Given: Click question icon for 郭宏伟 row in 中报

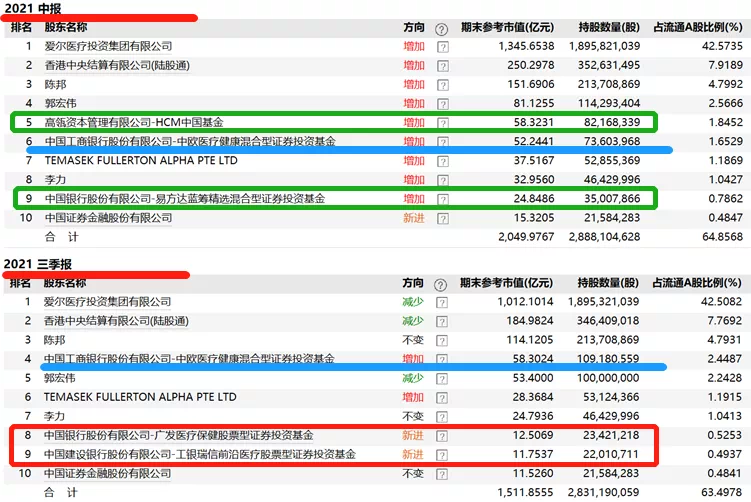Looking at the screenshot, I should (443, 104).
